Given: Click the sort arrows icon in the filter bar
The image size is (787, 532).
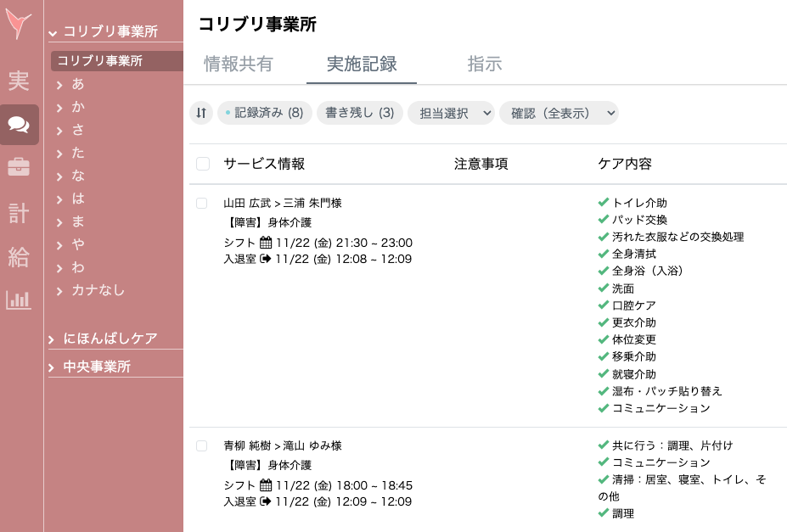Looking at the screenshot, I should tap(201, 113).
